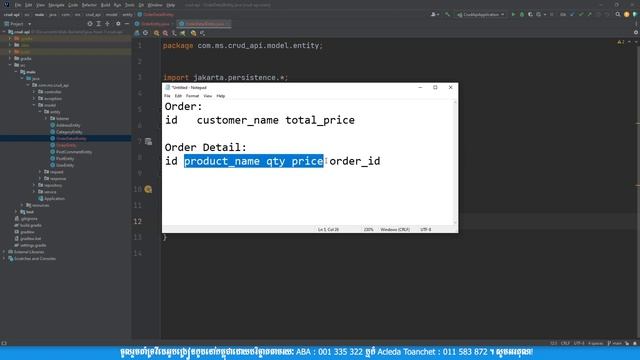Viewport: 640px width, 360px height.
Task: Hide the Project panel with minus icon
Action: click(x=127, y=24)
